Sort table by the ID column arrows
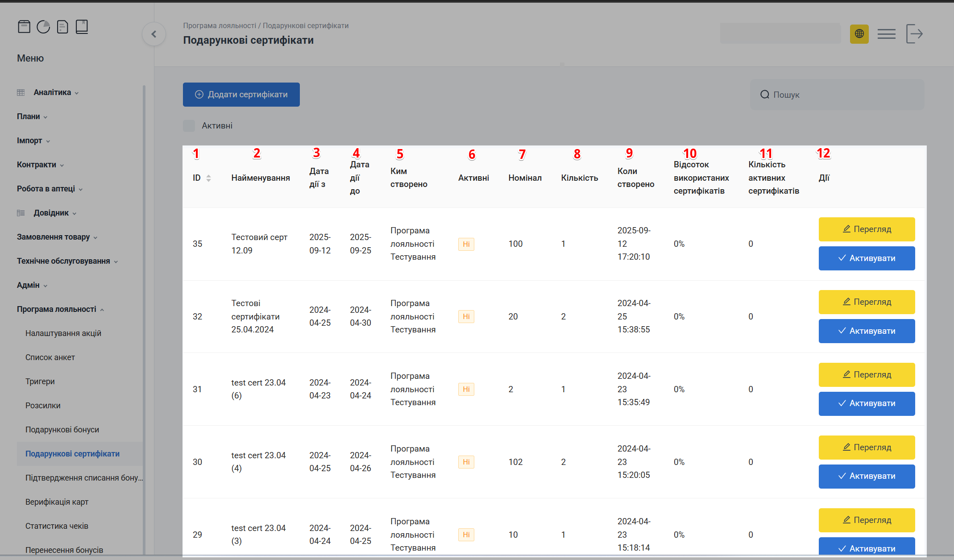This screenshot has height=560, width=954. (208, 178)
